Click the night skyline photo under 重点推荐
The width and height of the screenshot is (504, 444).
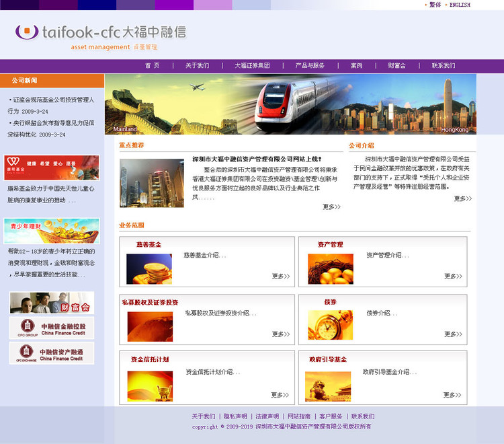(152, 183)
